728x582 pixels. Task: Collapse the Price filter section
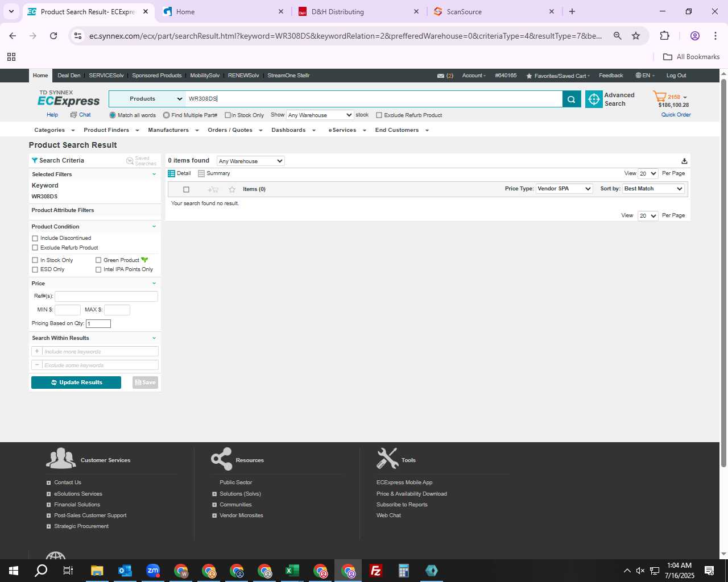154,284
